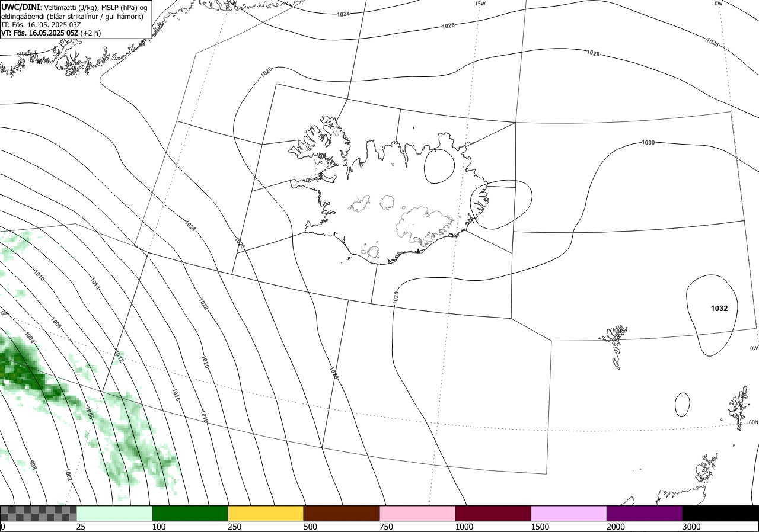This screenshot has height=532, width=759.
Task: Click the '1022' isobar label
Action: coord(203,304)
